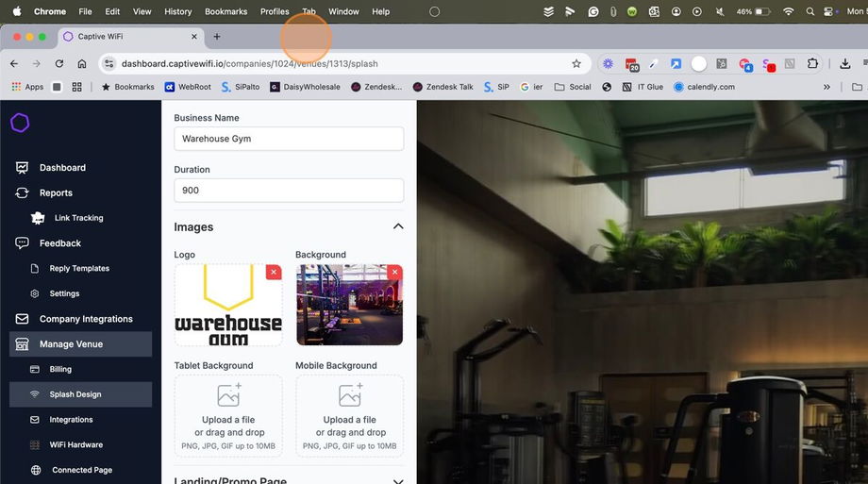Show more bookmarks overflow chevron
Image resolution: width=868 pixels, height=484 pixels.
pyautogui.click(x=826, y=87)
